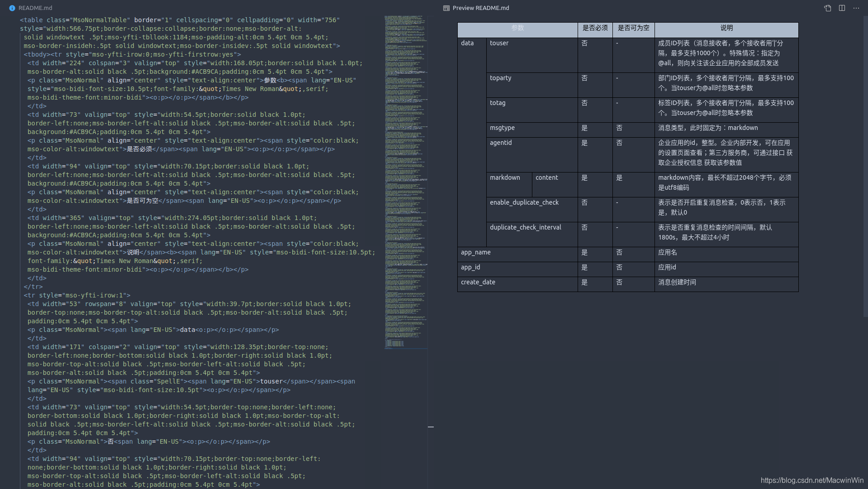Click the description '应用id' cell
This screenshot has width=868, height=489.
(726, 269)
